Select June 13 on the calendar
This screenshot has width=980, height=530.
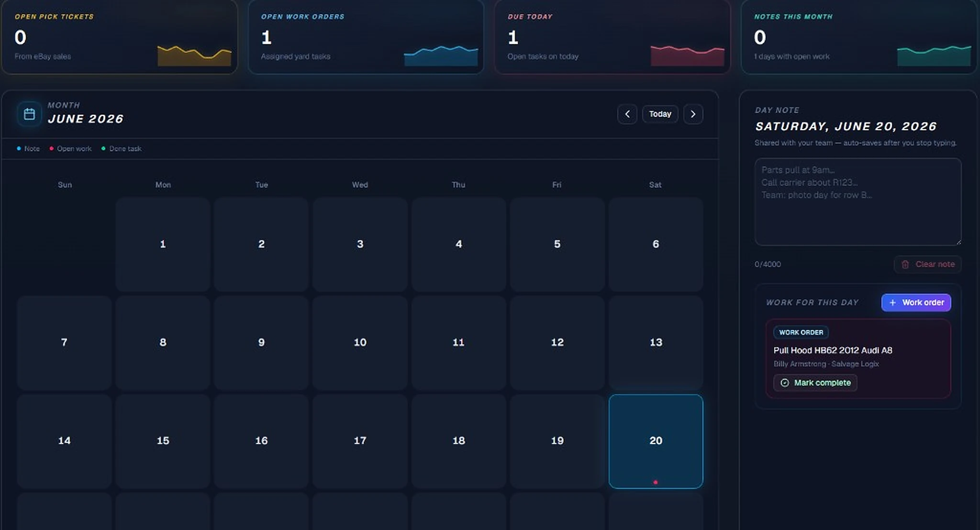656,342
